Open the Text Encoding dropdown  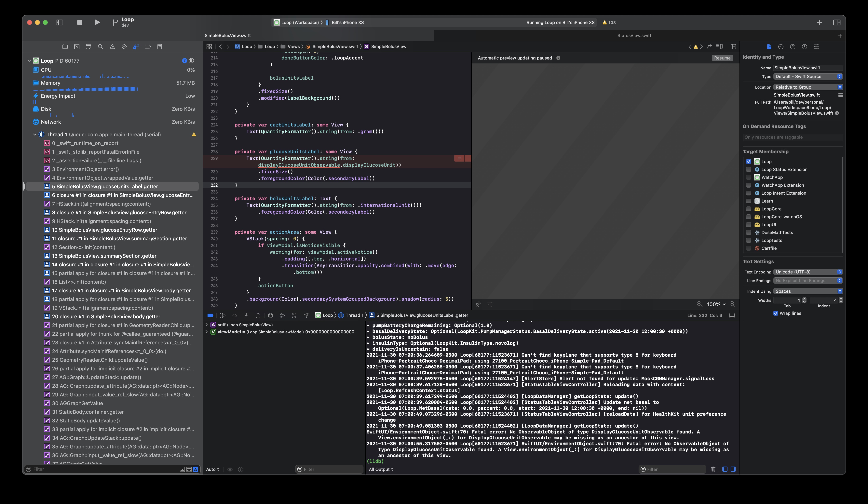coord(808,272)
